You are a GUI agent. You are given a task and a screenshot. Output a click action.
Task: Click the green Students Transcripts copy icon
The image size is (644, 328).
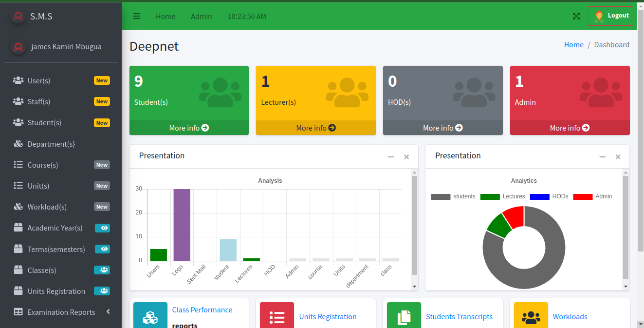click(x=404, y=317)
